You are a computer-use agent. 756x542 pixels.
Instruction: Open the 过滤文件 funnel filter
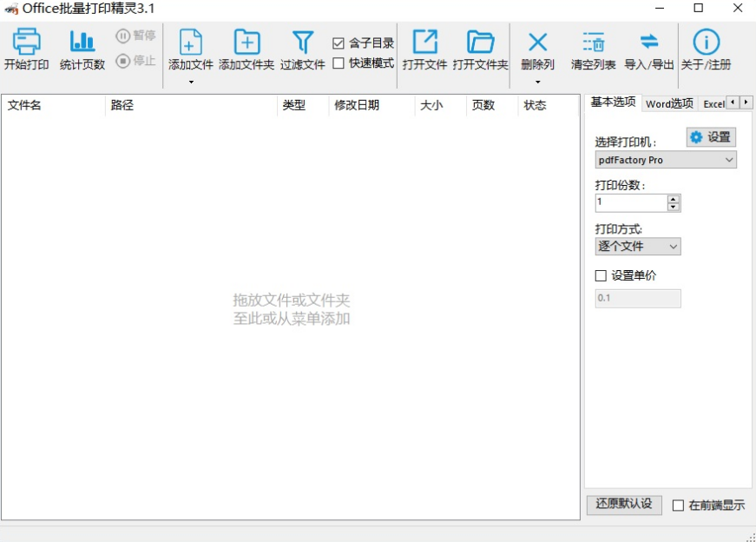[x=303, y=42]
